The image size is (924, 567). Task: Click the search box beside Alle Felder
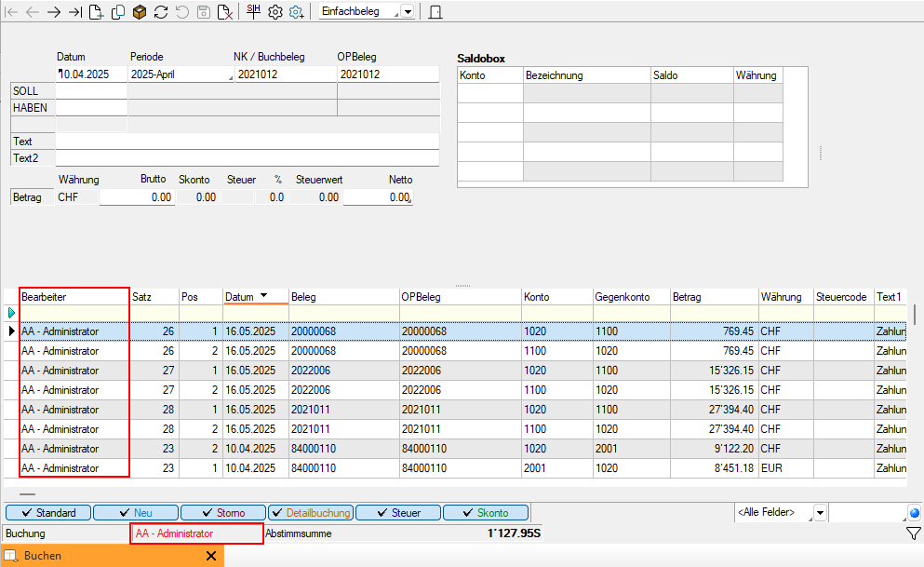pos(867,513)
